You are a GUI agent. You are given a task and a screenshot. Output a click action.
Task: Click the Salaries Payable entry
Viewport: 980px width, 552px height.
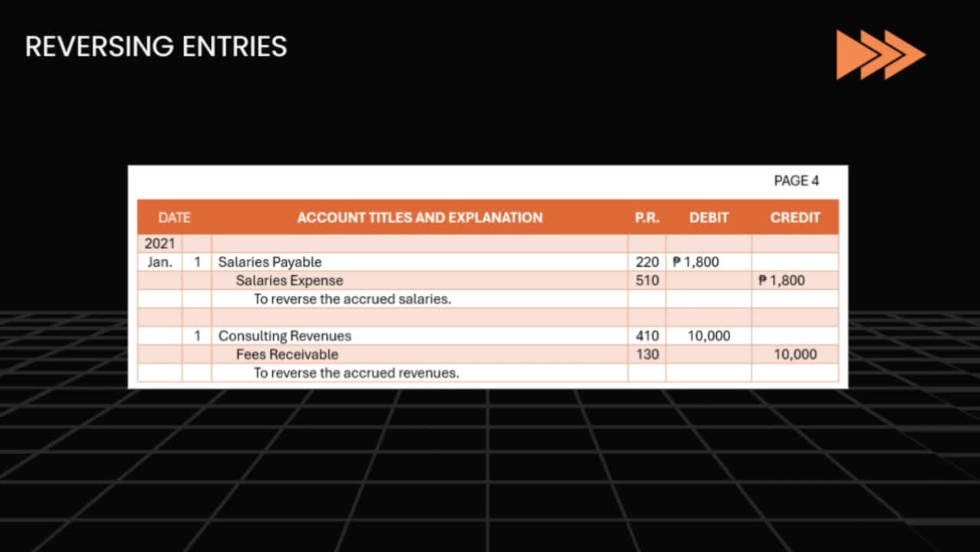[x=270, y=262]
